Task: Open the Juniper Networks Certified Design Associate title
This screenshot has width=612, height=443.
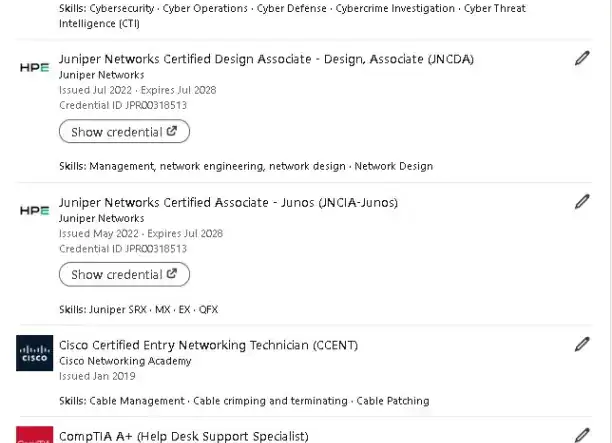Action: [x=266, y=59]
